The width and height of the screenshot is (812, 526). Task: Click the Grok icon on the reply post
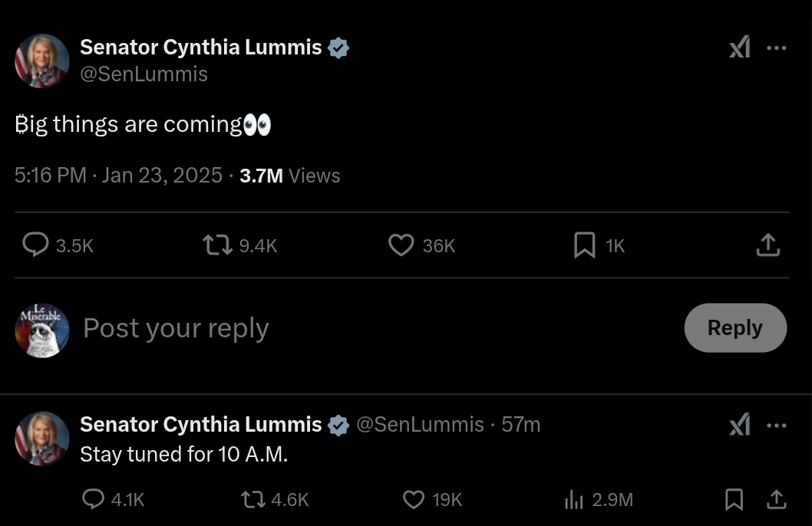click(x=739, y=425)
